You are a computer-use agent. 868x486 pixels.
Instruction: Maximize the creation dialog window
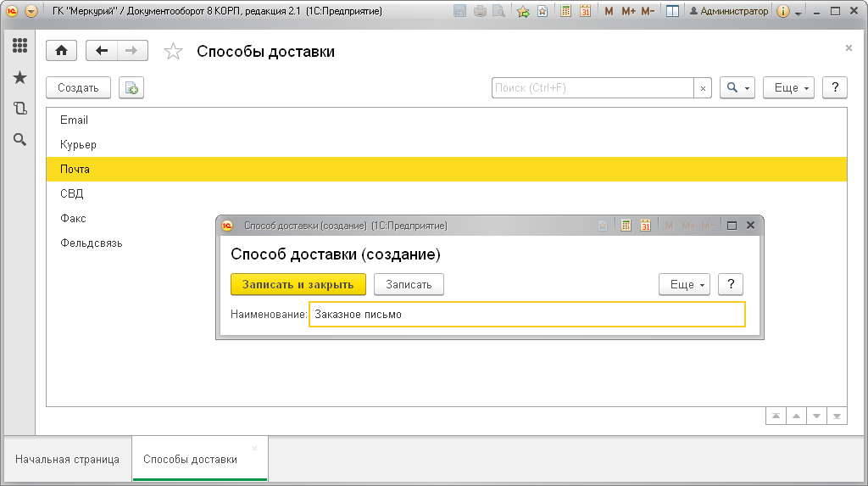point(732,226)
